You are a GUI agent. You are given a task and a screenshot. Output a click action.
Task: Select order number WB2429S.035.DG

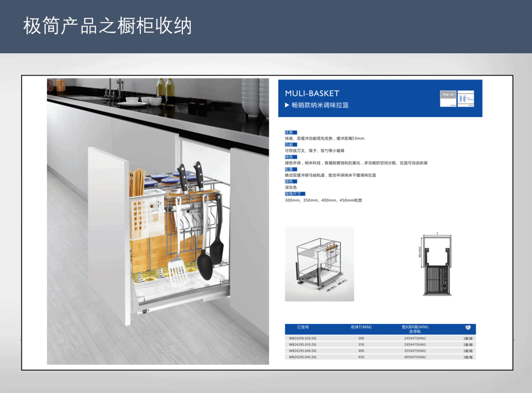pos(302,345)
